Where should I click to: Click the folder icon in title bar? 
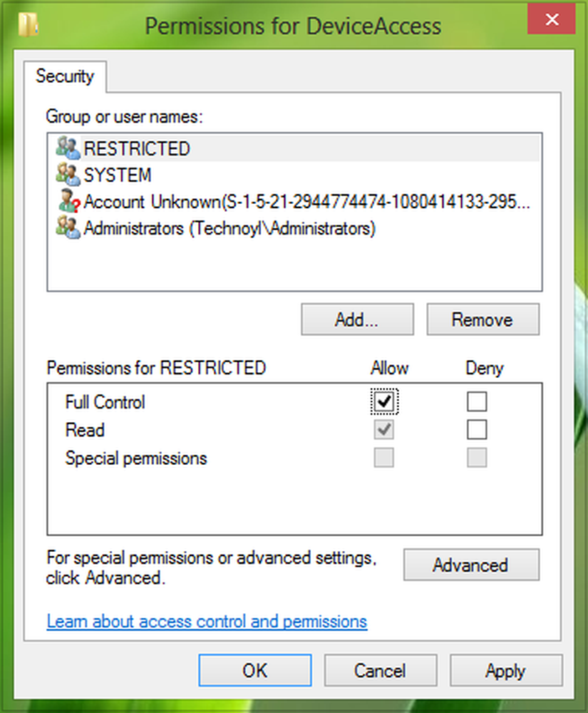[x=28, y=26]
